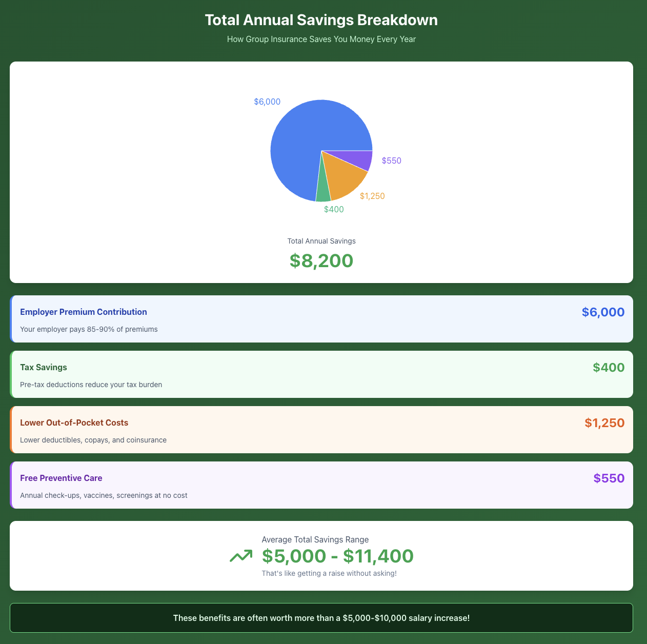Viewport: 647px width, 644px height.
Task: Click the $550 label beside the pie chart
Action: tap(392, 160)
